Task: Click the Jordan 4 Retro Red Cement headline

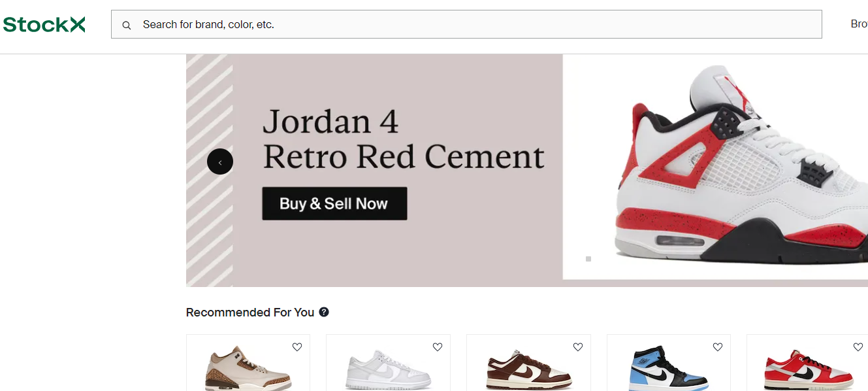Action: pos(402,139)
